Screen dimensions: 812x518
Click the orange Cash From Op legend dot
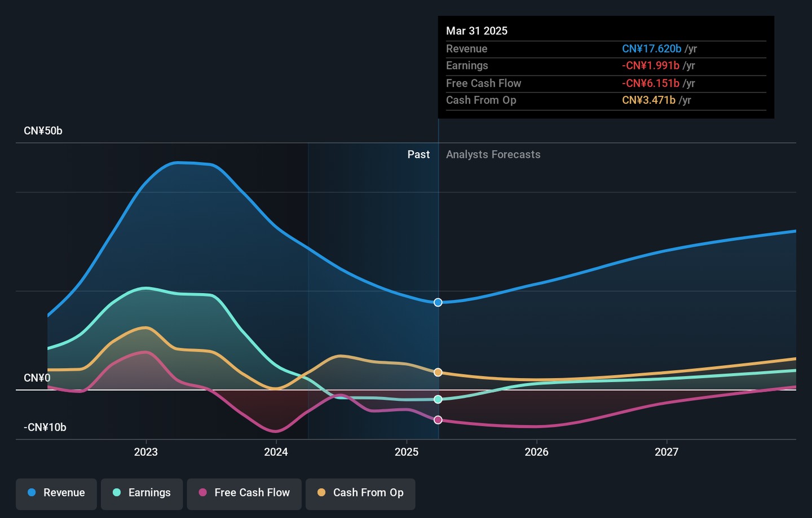click(321, 493)
